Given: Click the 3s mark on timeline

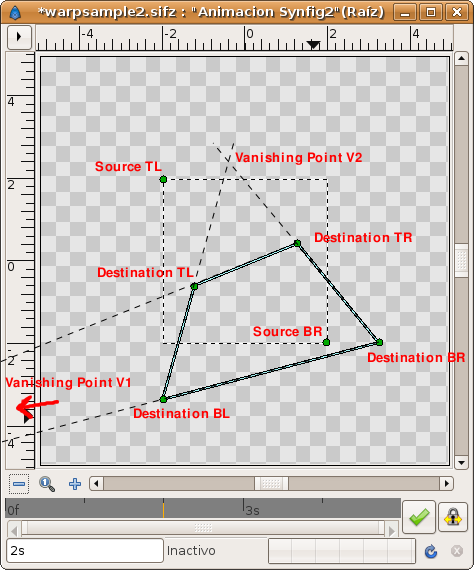Looking at the screenshot, I should (x=252, y=510).
